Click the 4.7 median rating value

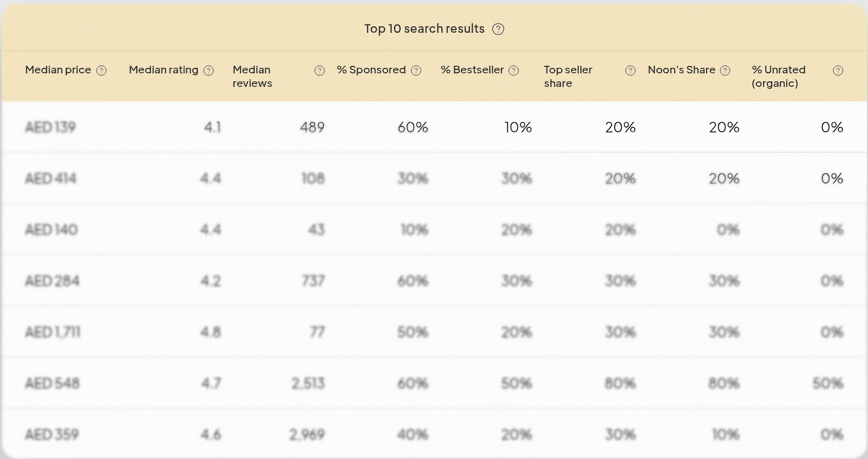click(x=211, y=383)
